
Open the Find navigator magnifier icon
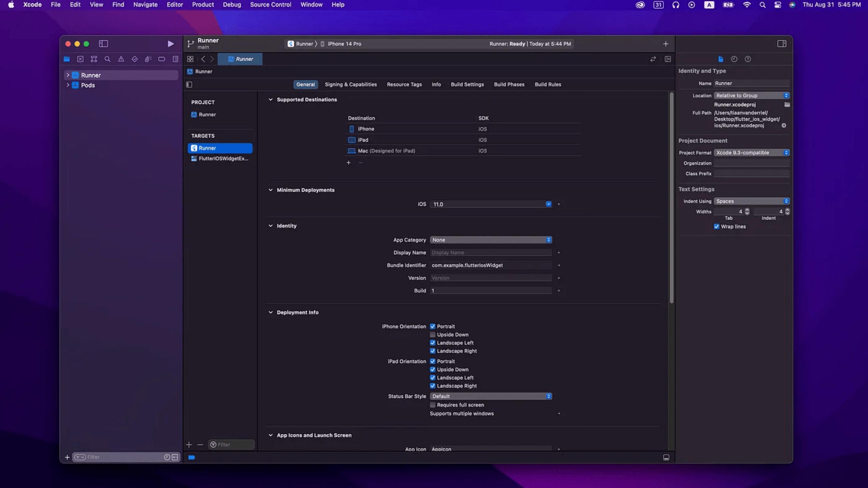click(107, 59)
